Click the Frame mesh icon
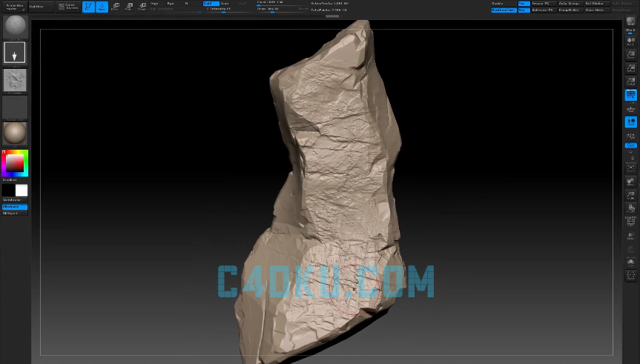This screenshot has width=640, height=364. [630, 168]
